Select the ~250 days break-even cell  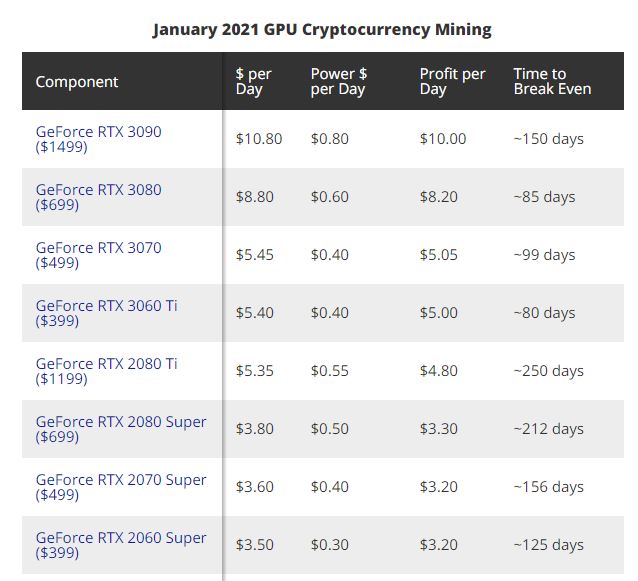(548, 371)
